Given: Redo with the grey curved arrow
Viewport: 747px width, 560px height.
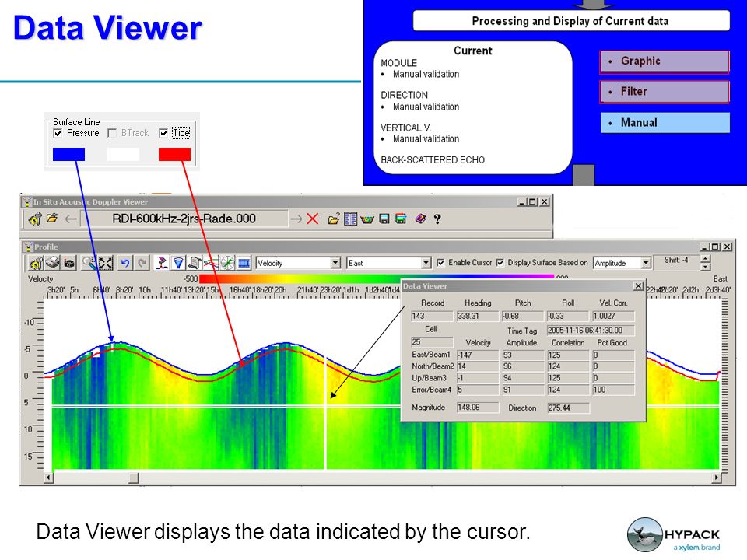Looking at the screenshot, I should click(142, 263).
